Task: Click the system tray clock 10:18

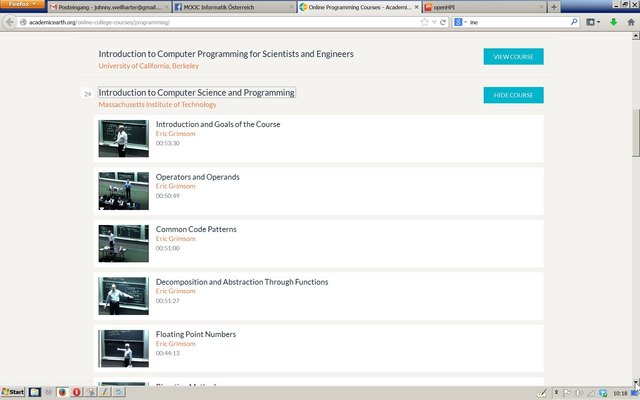Action: [x=620, y=393]
